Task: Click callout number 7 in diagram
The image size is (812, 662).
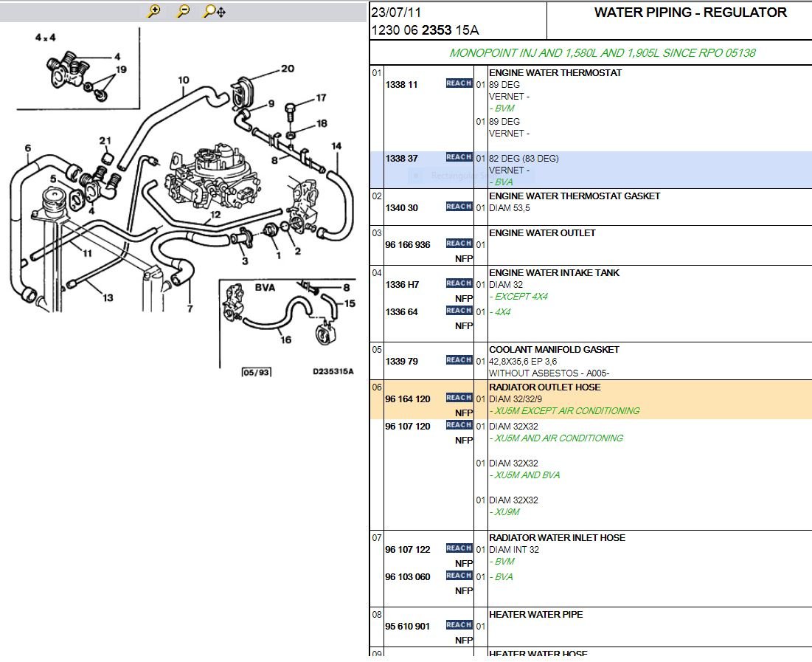Action: (x=190, y=308)
